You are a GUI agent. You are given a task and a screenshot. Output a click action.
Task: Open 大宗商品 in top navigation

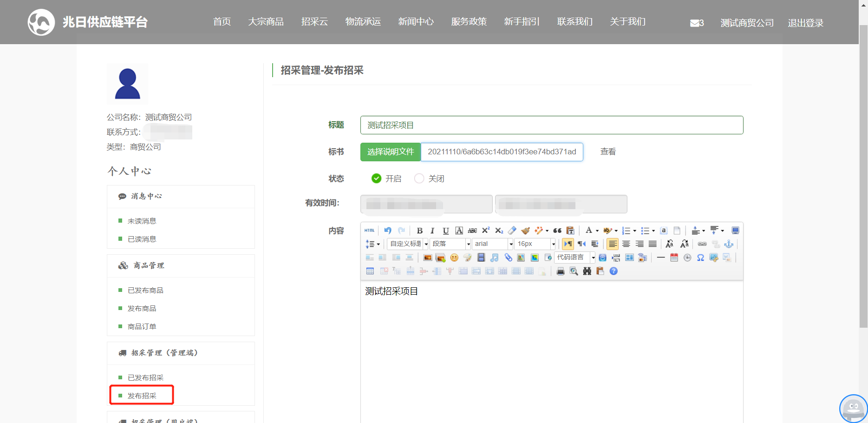[x=266, y=22]
